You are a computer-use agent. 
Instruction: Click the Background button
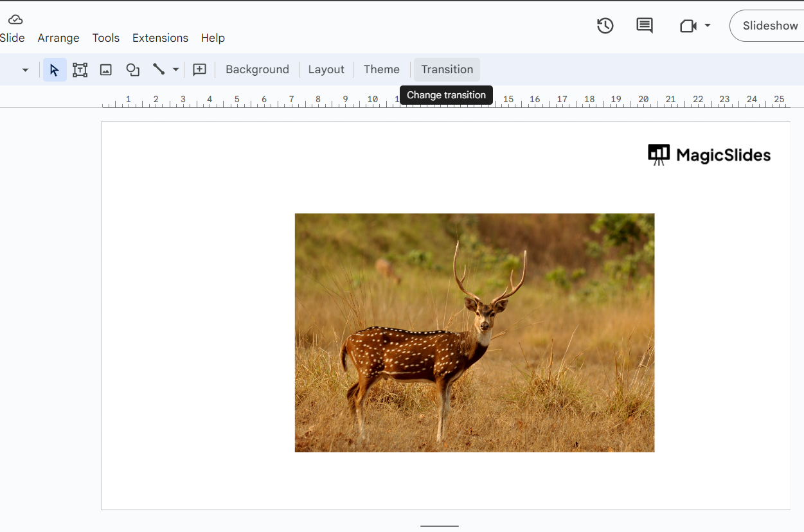tap(257, 69)
